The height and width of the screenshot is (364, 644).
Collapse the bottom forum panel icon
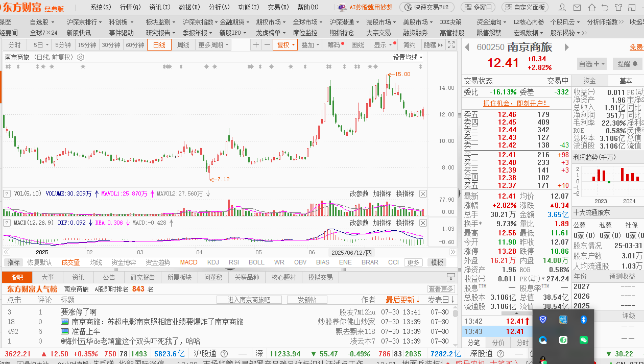(x=450, y=277)
